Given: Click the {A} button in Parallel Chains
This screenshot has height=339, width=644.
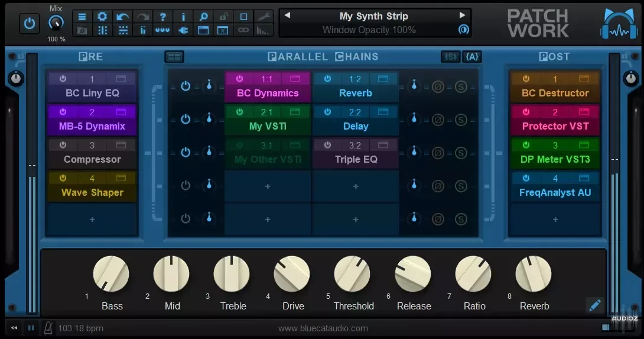Looking at the screenshot, I should pyautogui.click(x=472, y=57).
